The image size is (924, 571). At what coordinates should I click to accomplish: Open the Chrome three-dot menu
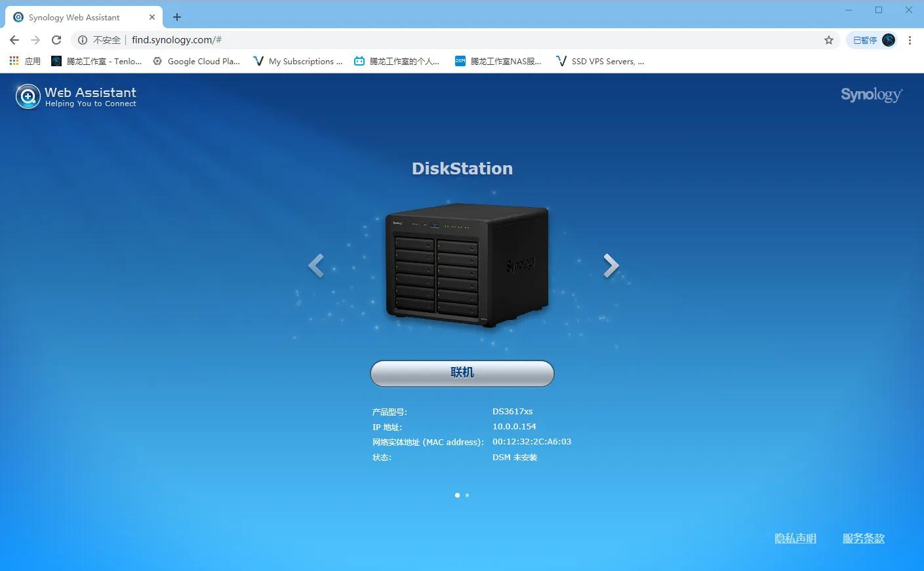(910, 40)
